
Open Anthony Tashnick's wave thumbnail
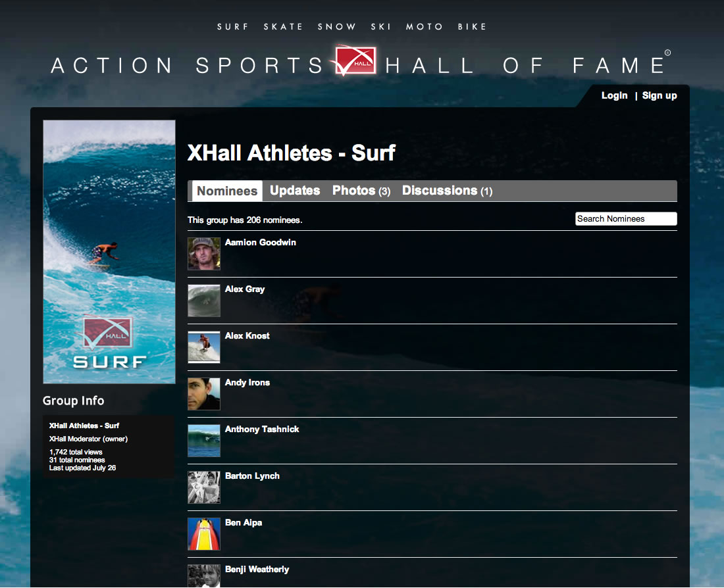coord(203,440)
